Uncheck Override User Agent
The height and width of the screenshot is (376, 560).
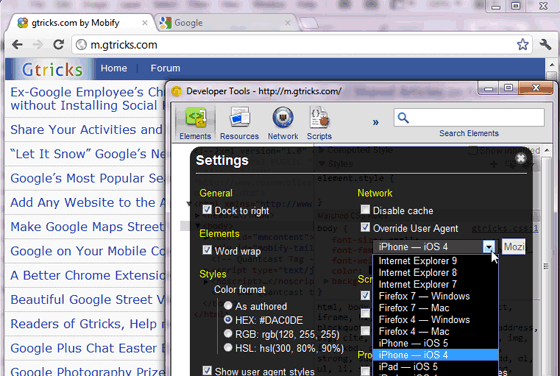click(365, 227)
